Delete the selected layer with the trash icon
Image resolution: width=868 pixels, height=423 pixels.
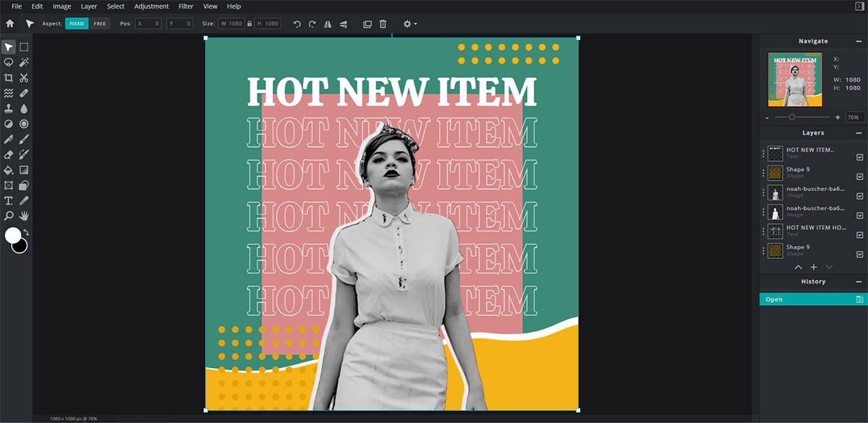click(x=383, y=24)
